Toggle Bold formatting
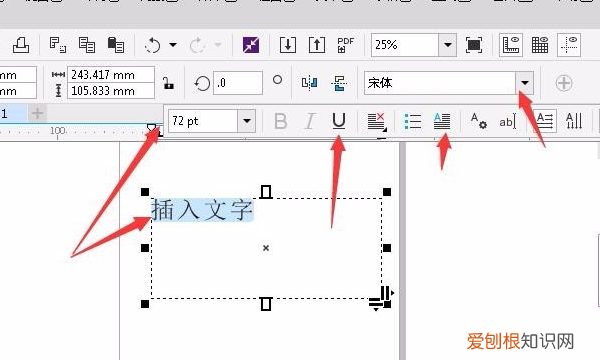Screen dimensions: 600x360 coord(280,121)
